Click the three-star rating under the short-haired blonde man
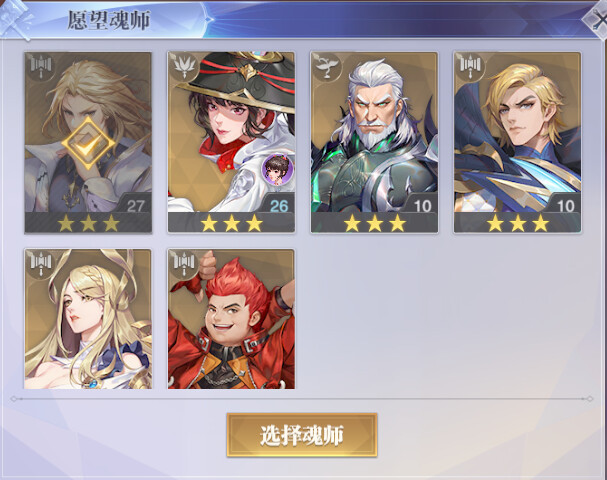The image size is (607, 480). 518,224
